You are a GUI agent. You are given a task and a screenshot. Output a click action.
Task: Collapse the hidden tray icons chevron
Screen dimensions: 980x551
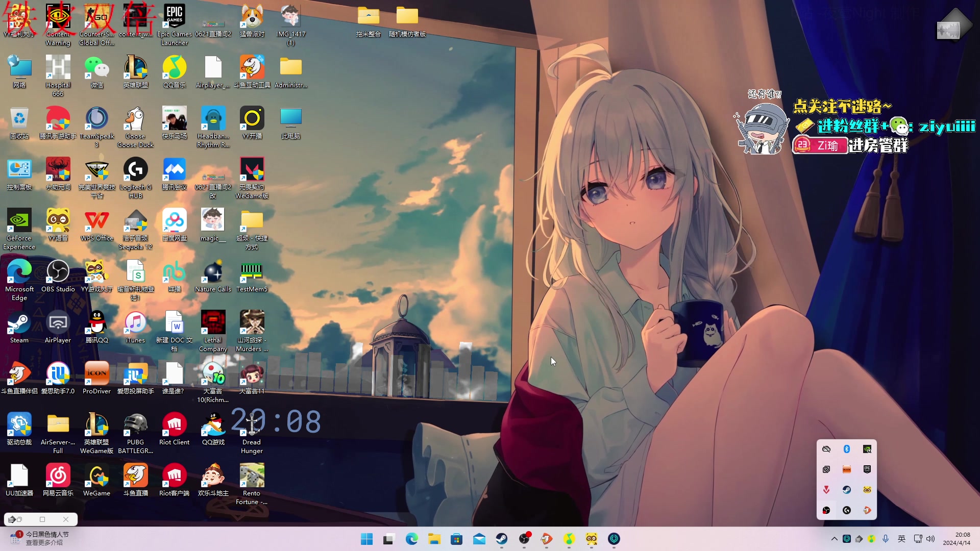pos(835,539)
